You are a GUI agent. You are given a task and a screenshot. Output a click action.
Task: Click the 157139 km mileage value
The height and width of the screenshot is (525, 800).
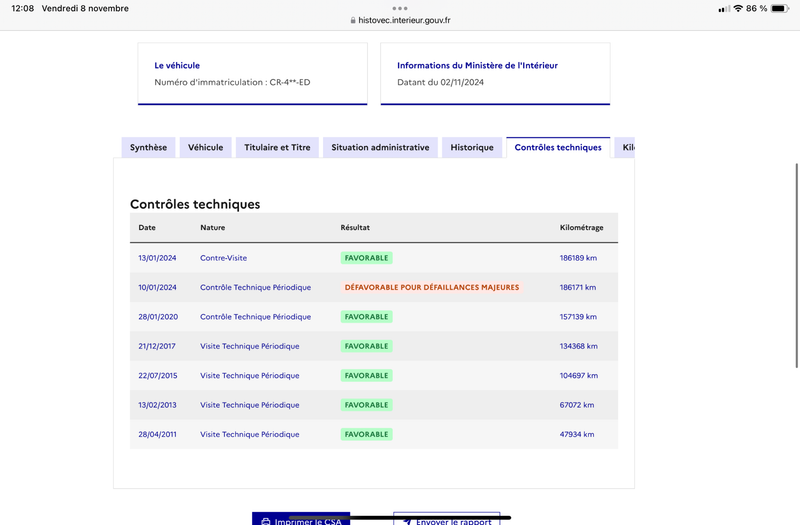coord(578,317)
